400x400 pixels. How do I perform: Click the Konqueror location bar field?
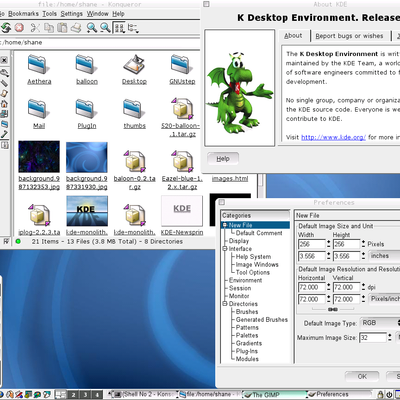coord(100,43)
